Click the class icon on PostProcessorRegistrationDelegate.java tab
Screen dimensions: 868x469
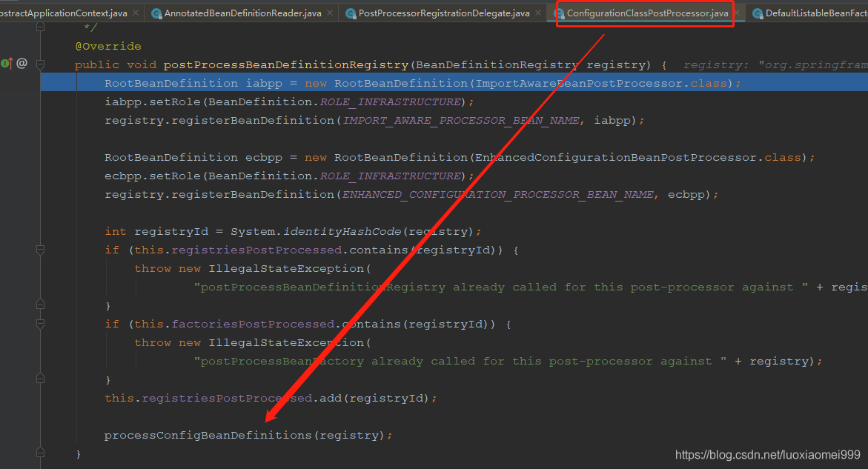pyautogui.click(x=351, y=13)
